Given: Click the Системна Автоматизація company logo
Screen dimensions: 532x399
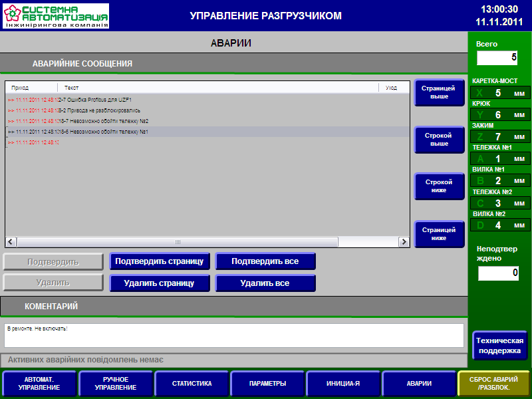Looking at the screenshot, I should [x=56, y=16].
